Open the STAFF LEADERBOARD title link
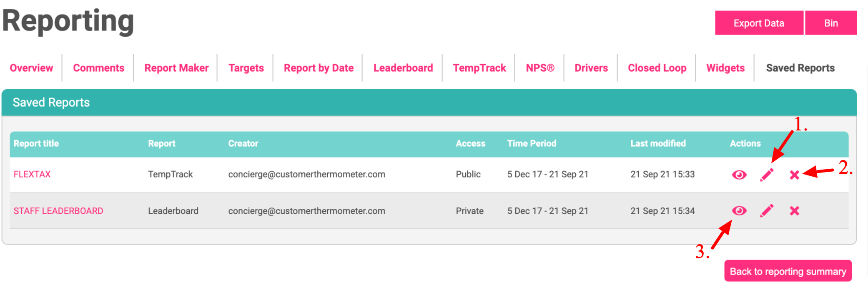 (x=58, y=211)
